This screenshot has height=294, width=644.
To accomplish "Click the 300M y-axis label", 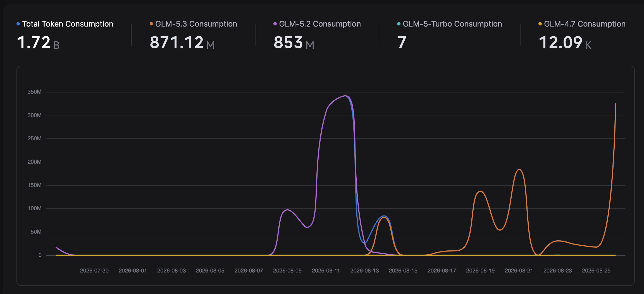I will coord(35,115).
